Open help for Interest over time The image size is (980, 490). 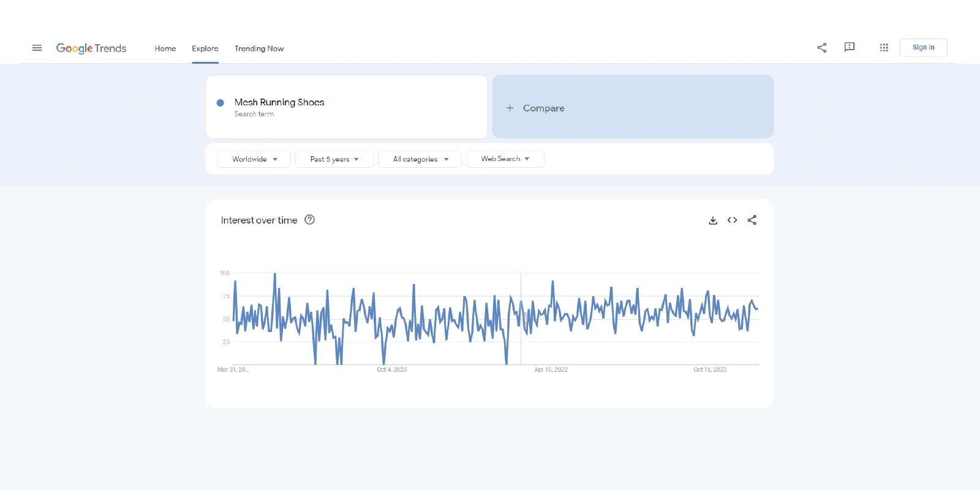pyautogui.click(x=310, y=220)
